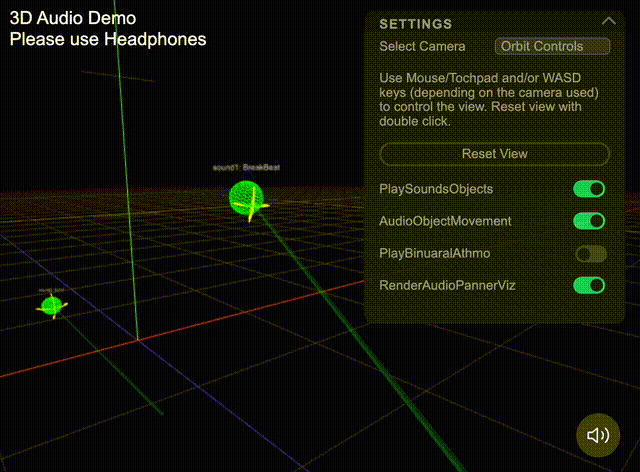
Task: Click the '3D Audio Demo' title text
Action: [73, 18]
